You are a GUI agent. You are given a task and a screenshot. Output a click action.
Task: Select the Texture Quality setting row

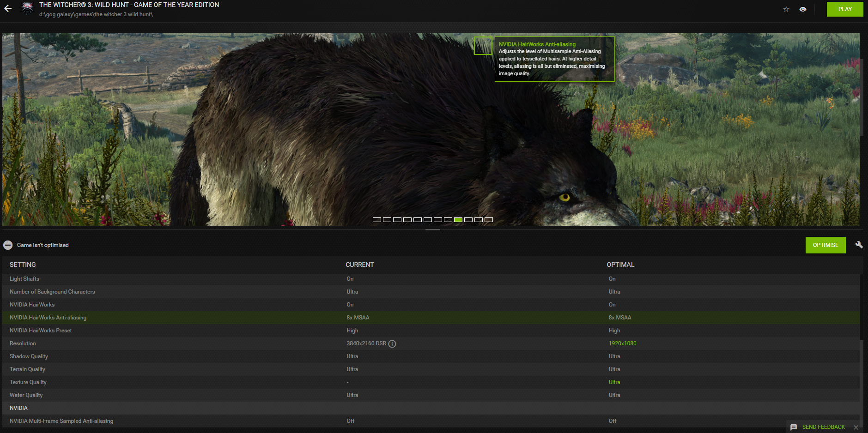(x=431, y=382)
